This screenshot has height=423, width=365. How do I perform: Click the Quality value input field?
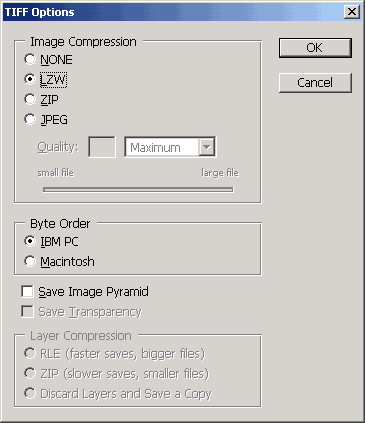coord(102,147)
